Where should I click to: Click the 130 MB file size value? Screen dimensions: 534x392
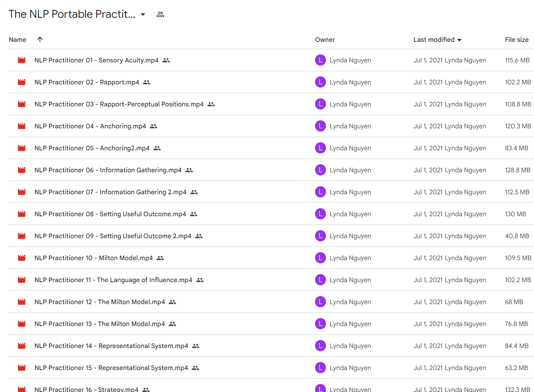(516, 214)
